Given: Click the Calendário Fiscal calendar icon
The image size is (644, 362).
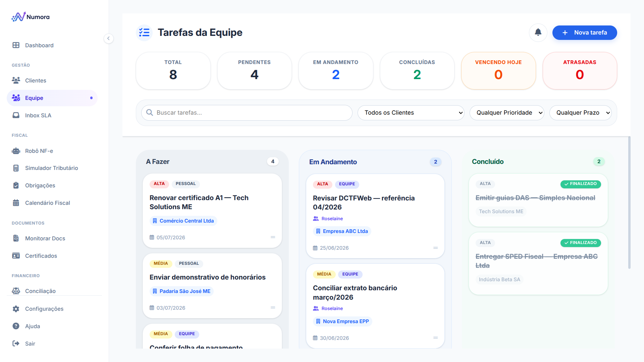Looking at the screenshot, I should (16, 203).
